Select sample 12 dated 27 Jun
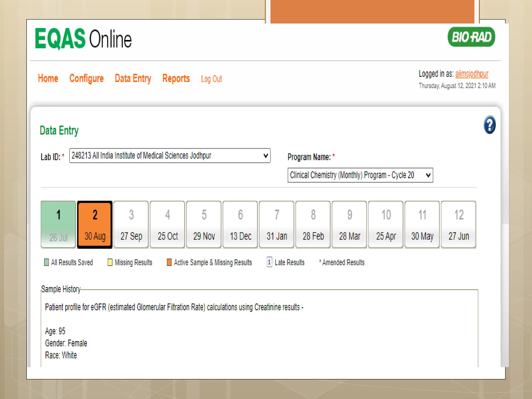Image resolution: width=532 pixels, height=399 pixels. [458, 224]
